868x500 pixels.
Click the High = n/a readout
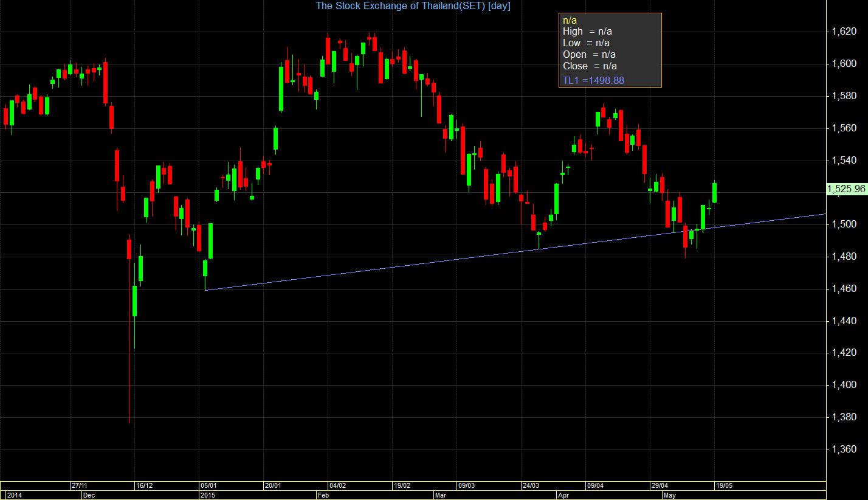coord(586,31)
